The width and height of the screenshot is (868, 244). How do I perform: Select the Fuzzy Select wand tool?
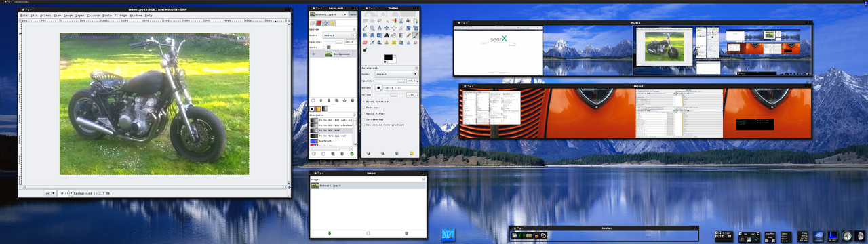pos(387,21)
